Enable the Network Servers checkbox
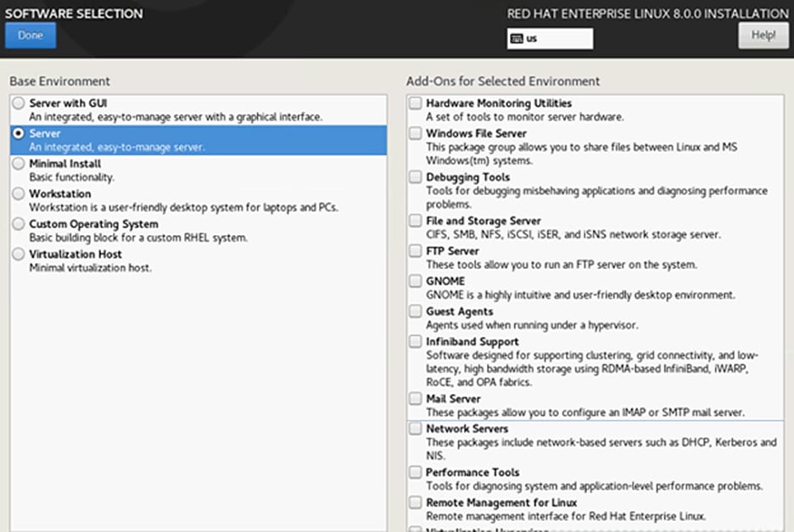Image resolution: width=794 pixels, height=532 pixels. [x=415, y=429]
